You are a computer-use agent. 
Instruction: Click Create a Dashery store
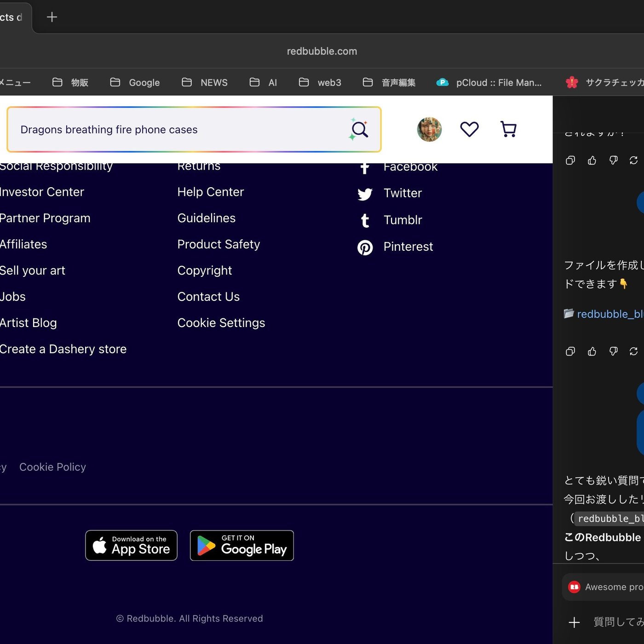click(x=63, y=349)
